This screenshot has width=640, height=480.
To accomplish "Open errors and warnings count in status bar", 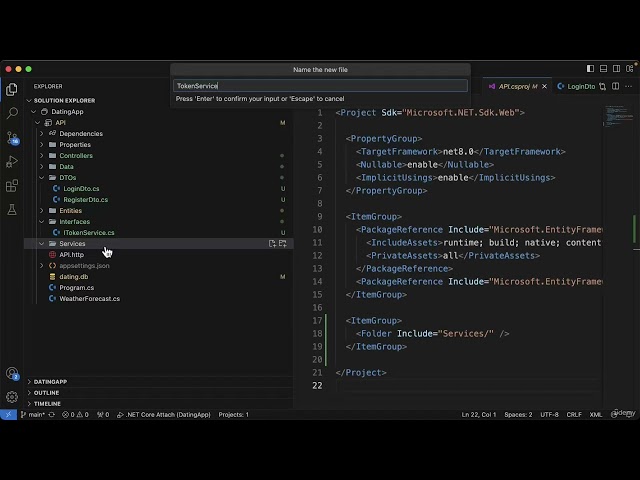I will [x=75, y=414].
